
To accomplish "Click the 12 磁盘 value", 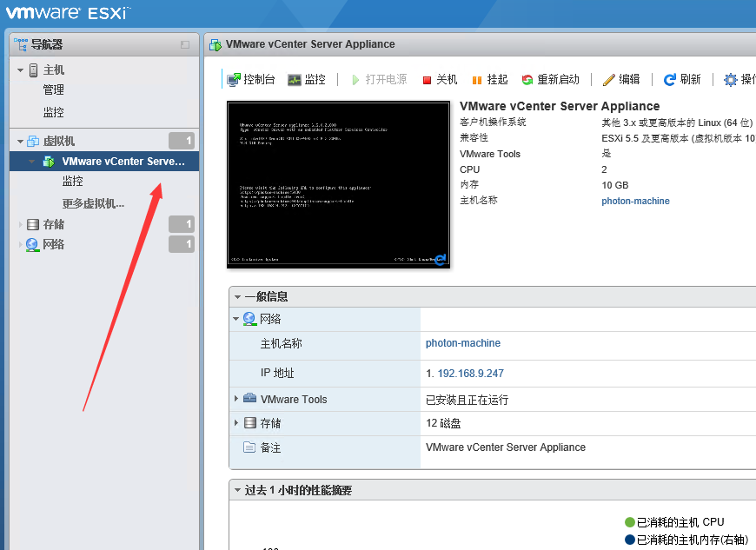I will [x=443, y=423].
